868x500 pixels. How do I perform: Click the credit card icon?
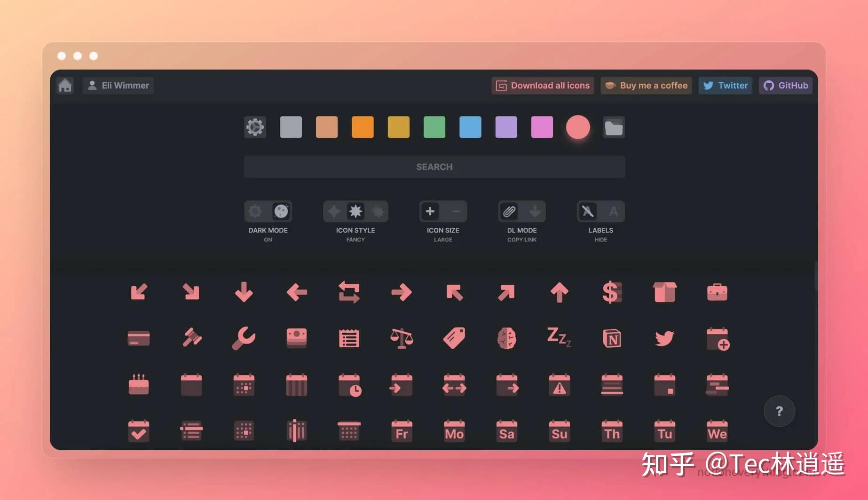[138, 338]
